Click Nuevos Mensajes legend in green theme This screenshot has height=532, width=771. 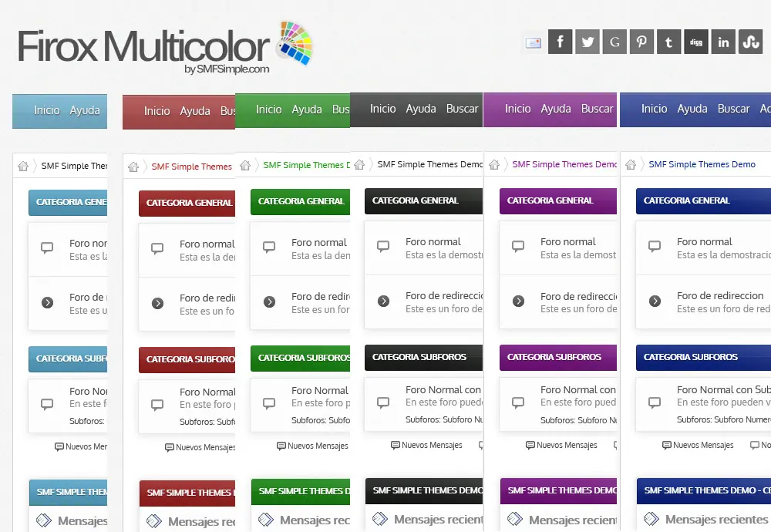point(312,446)
